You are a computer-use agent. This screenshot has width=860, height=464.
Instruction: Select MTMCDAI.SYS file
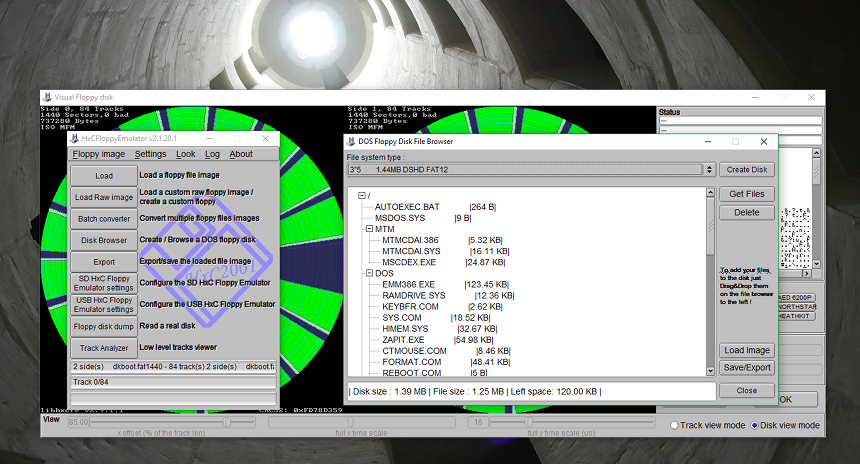[x=411, y=251]
